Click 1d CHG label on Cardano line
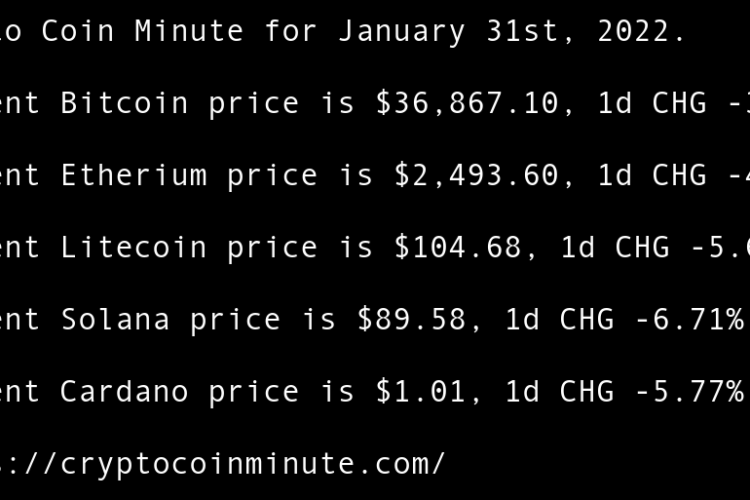Viewport: 750px width, 500px height. (x=560, y=391)
